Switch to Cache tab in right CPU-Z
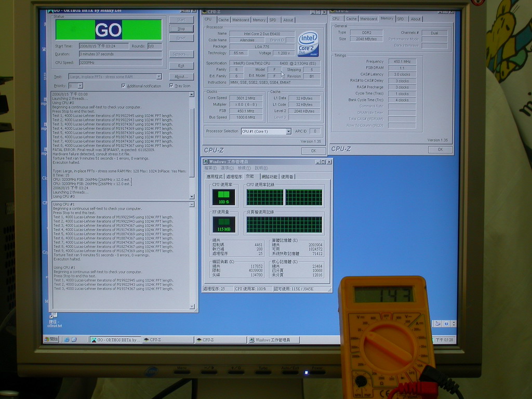 coord(351,19)
